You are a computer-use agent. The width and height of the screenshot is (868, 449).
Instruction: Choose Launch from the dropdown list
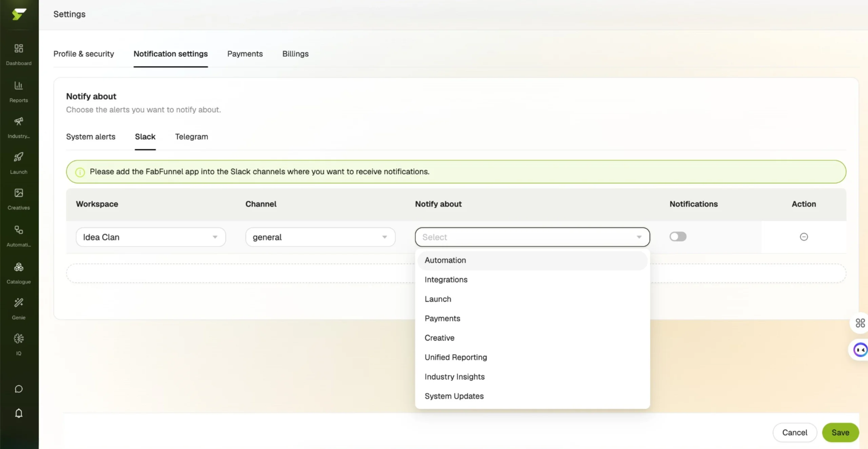pos(532,299)
